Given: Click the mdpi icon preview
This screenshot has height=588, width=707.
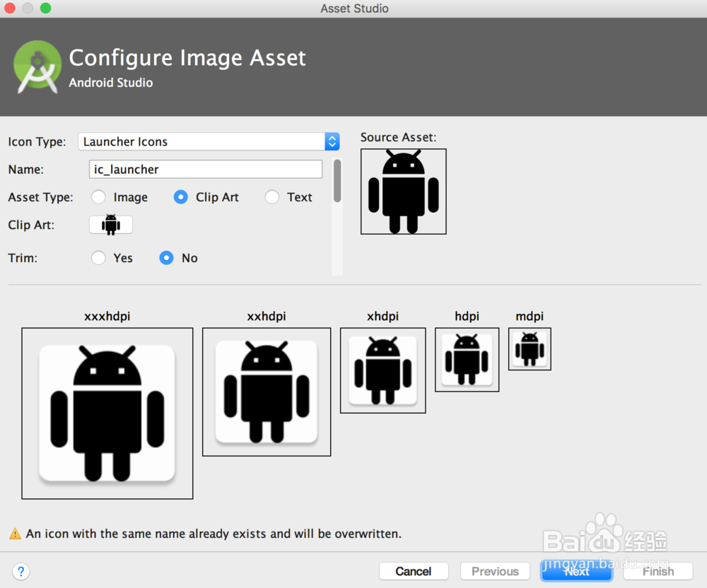Looking at the screenshot, I should point(530,348).
